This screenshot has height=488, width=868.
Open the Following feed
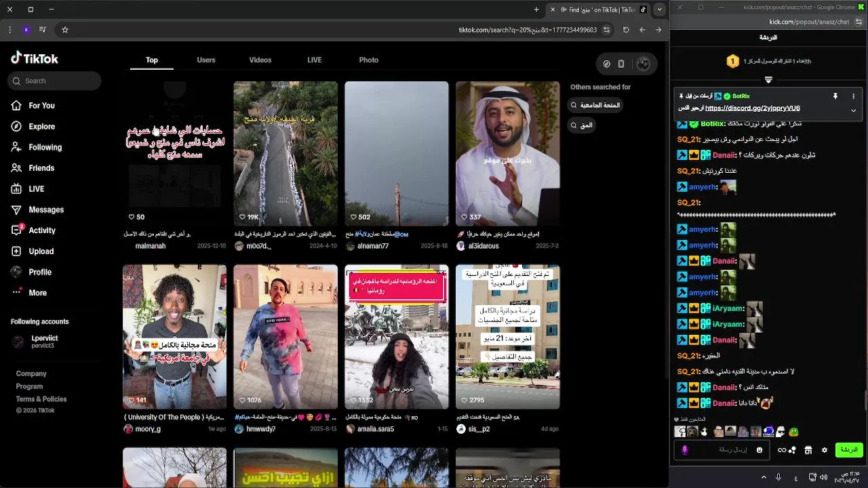36,147
